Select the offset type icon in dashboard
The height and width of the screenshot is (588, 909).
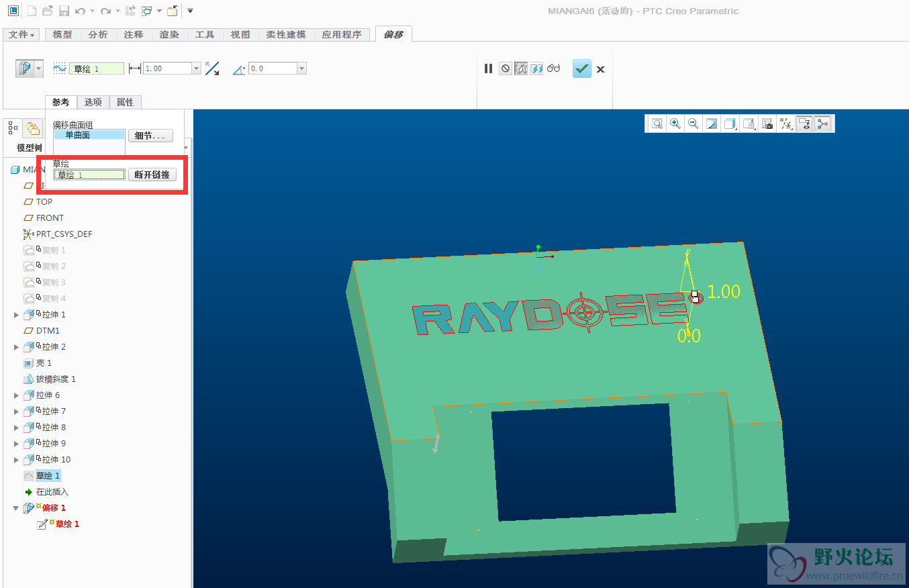[x=25, y=68]
